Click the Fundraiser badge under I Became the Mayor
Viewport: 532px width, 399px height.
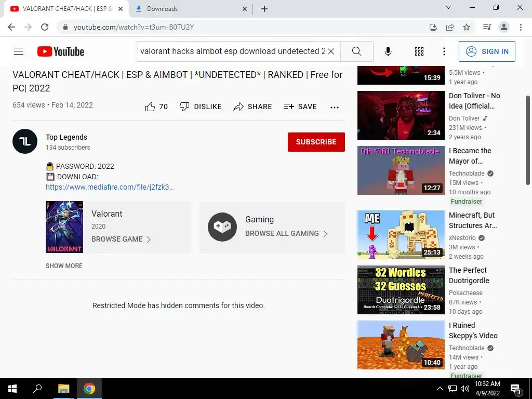point(466,202)
